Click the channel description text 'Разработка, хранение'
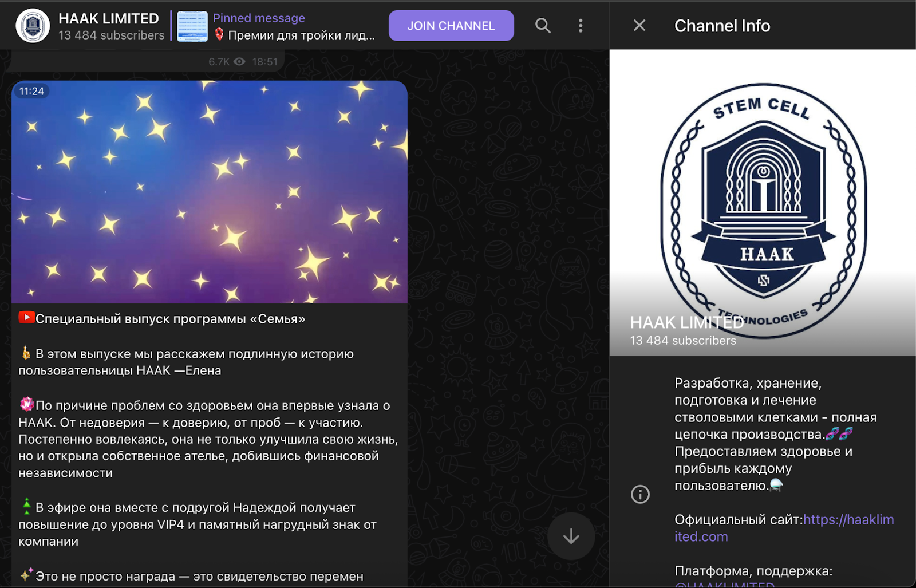 (748, 383)
